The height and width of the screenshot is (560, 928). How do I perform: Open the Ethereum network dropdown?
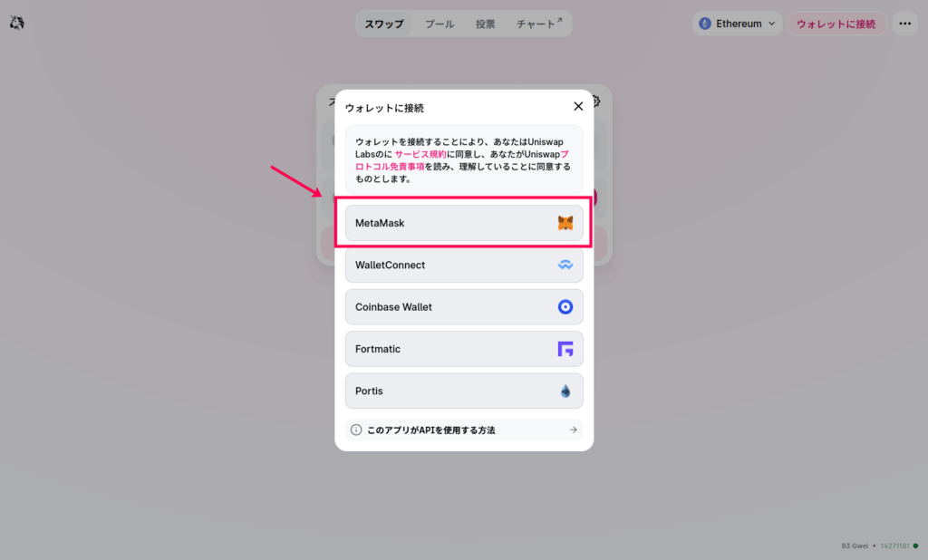[738, 24]
